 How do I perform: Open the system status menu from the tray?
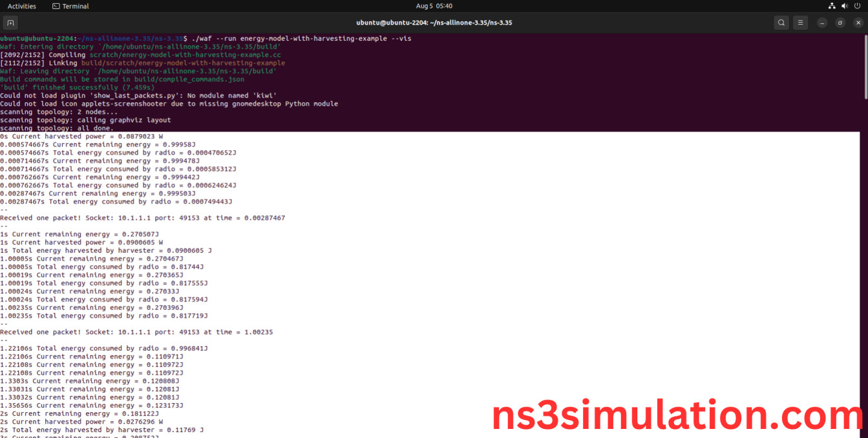pos(845,6)
